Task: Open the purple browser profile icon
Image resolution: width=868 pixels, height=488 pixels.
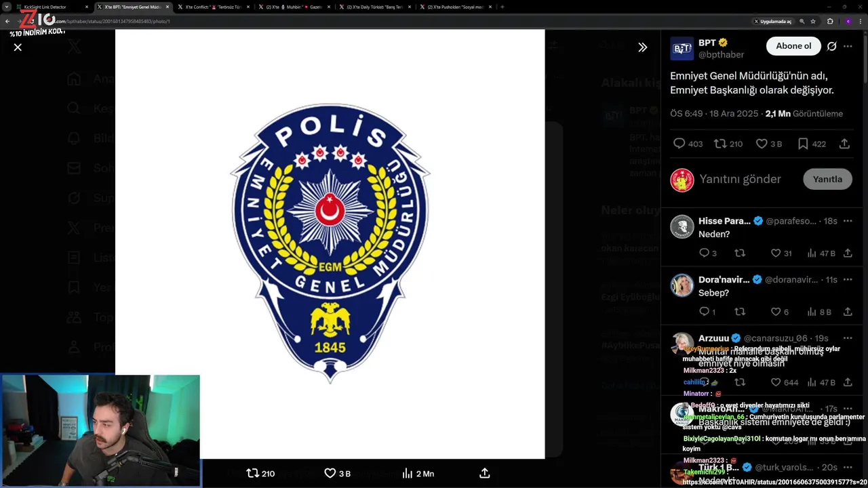Action: pyautogui.click(x=848, y=21)
